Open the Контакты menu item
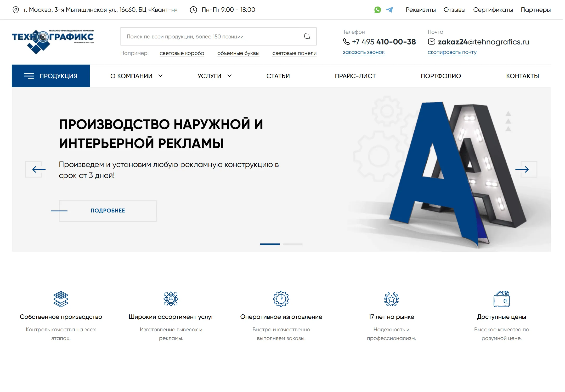The image size is (565, 392). coord(523,76)
